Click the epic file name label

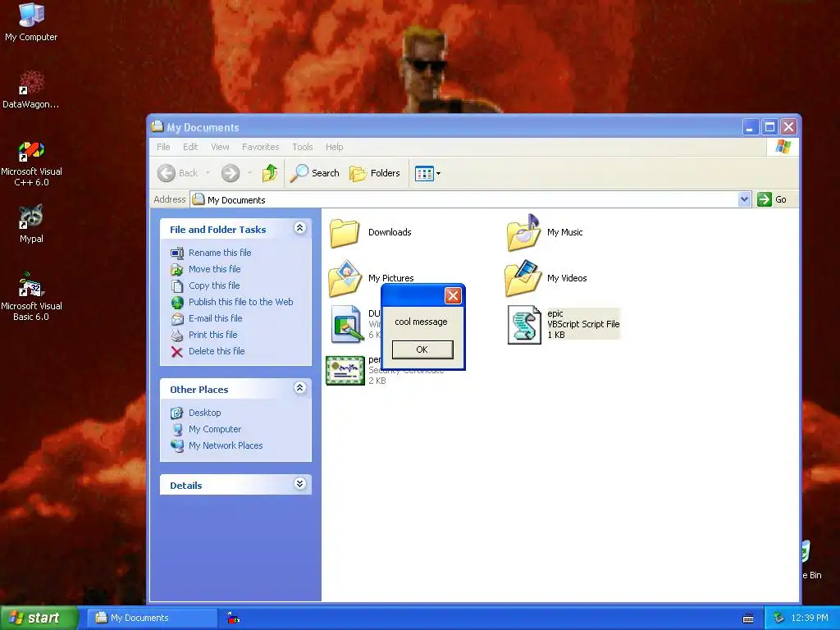555,313
